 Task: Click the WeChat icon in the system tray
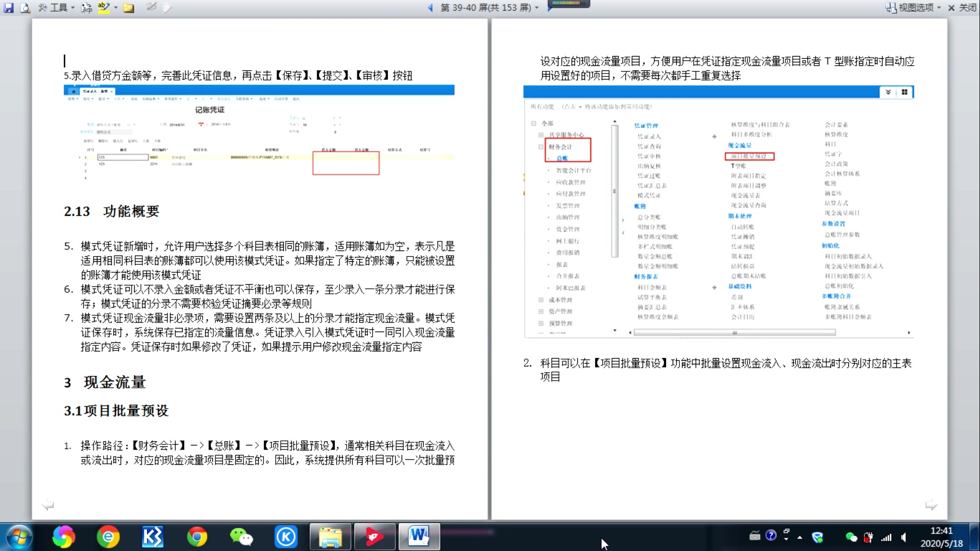click(x=851, y=537)
